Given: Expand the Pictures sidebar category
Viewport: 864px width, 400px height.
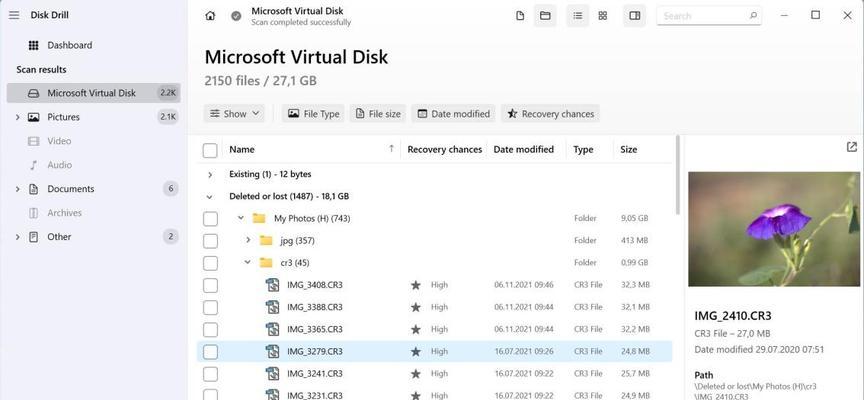Looking at the screenshot, I should (x=17, y=117).
